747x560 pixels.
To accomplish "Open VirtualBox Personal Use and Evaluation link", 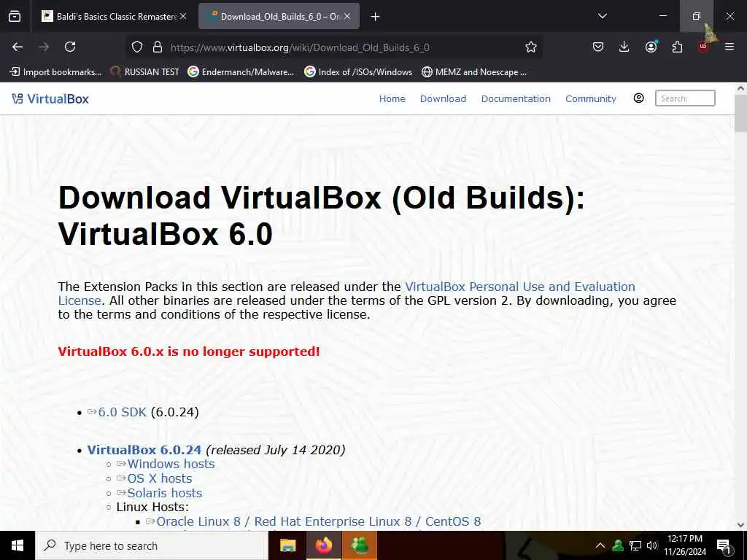I will pyautogui.click(x=519, y=287).
